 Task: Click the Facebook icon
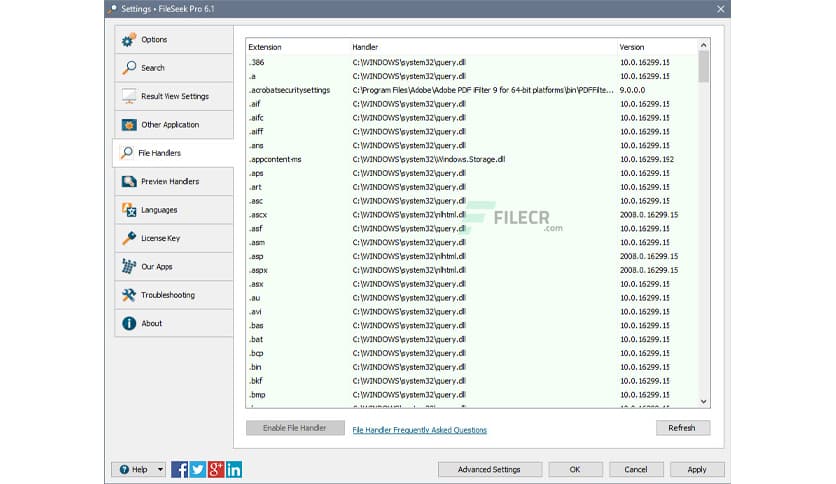click(180, 470)
